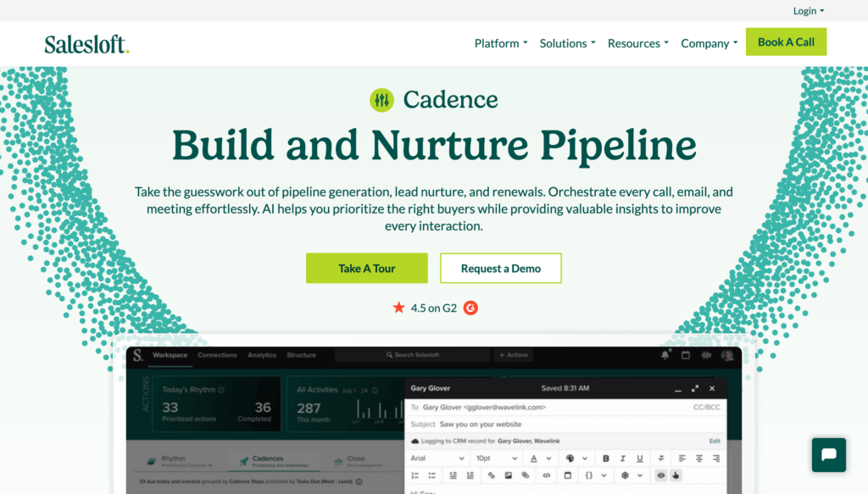Click the green Cadence equalizer icon
The height and width of the screenshot is (494, 868).
(x=381, y=100)
